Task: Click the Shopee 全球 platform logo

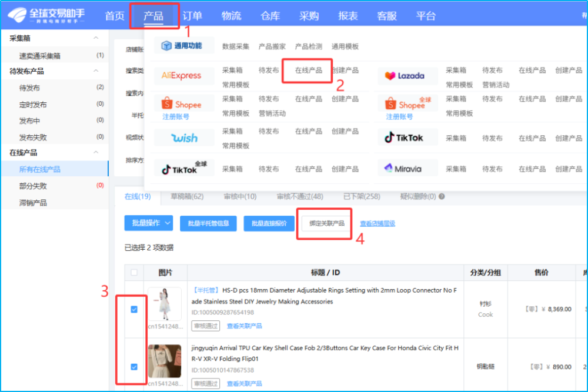Action: 407,103
